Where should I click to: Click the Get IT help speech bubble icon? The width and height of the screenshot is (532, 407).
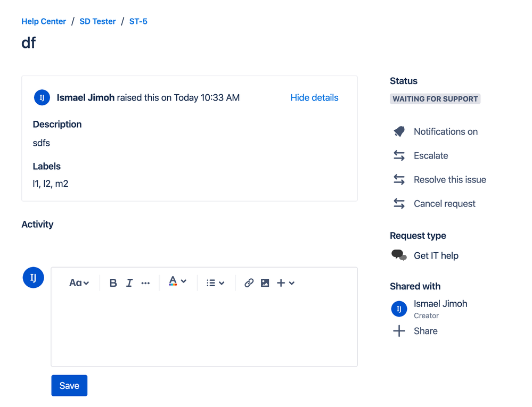(399, 255)
